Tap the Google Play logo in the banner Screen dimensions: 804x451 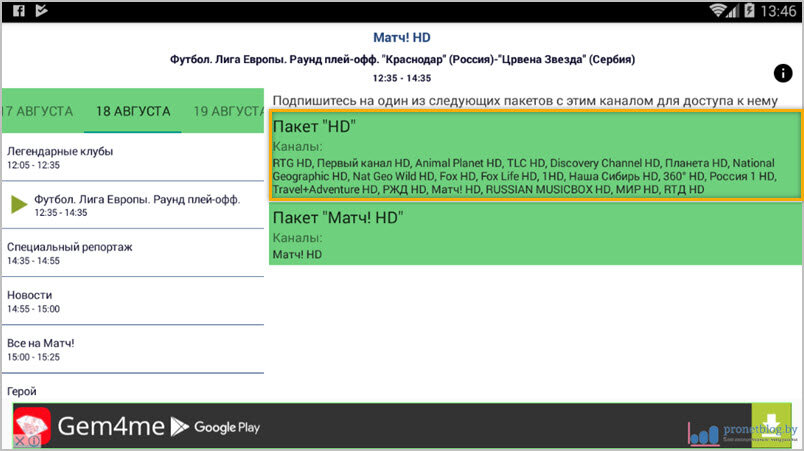point(215,426)
